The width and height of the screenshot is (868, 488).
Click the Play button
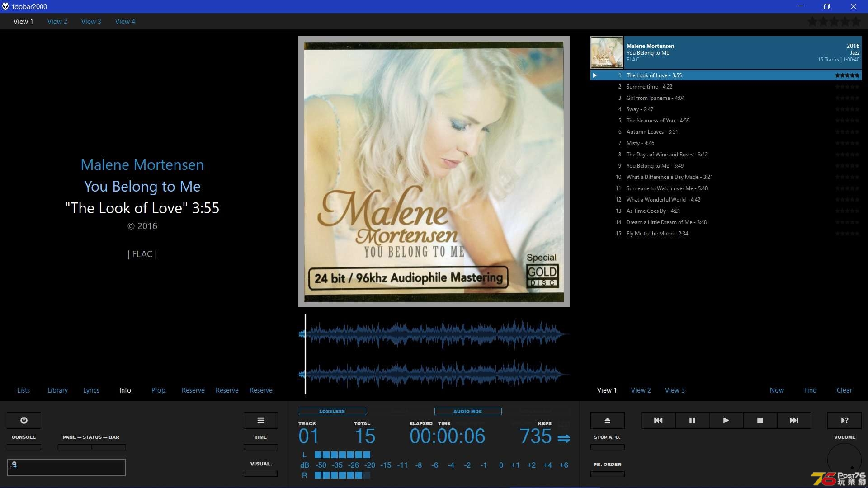point(726,420)
